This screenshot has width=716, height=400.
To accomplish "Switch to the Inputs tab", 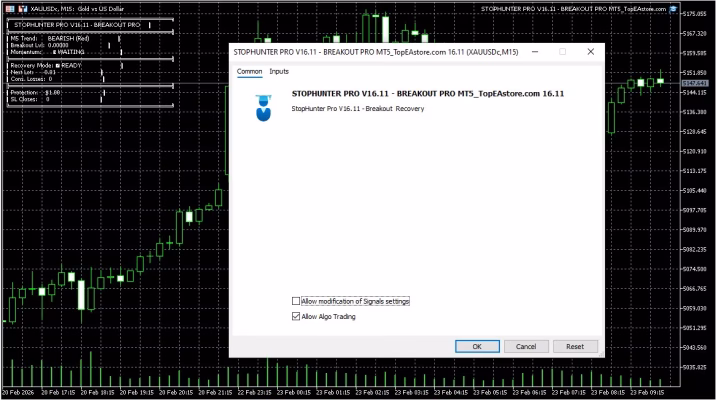I will (x=279, y=71).
